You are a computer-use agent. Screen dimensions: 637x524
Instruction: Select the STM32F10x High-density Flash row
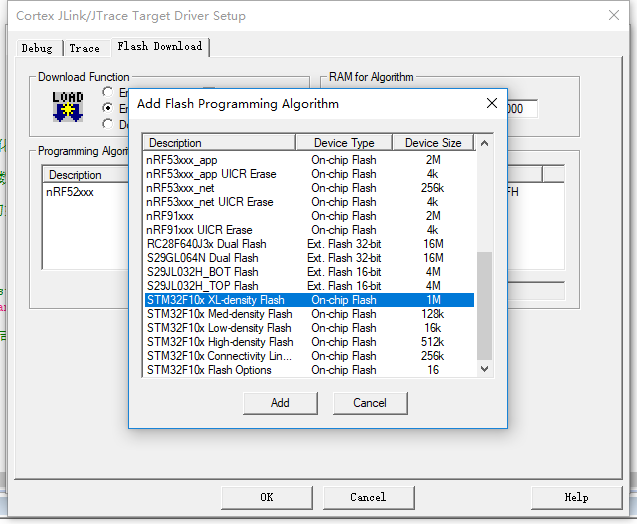tap(310, 342)
